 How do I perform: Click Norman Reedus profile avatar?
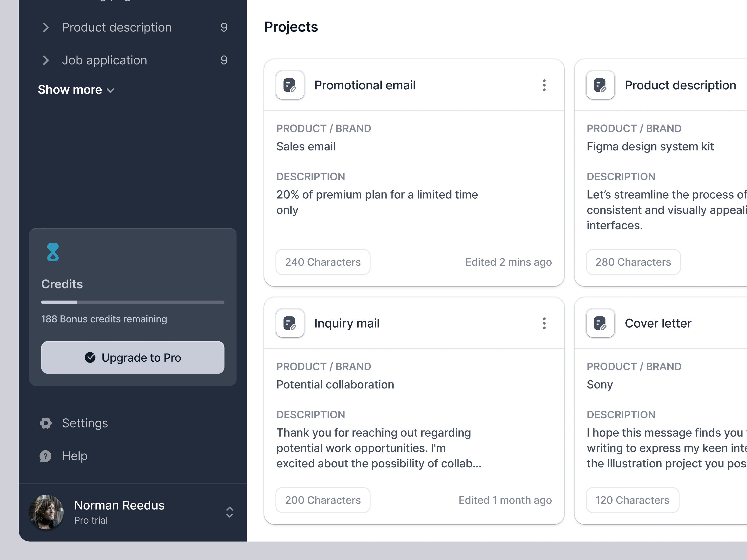(x=47, y=512)
